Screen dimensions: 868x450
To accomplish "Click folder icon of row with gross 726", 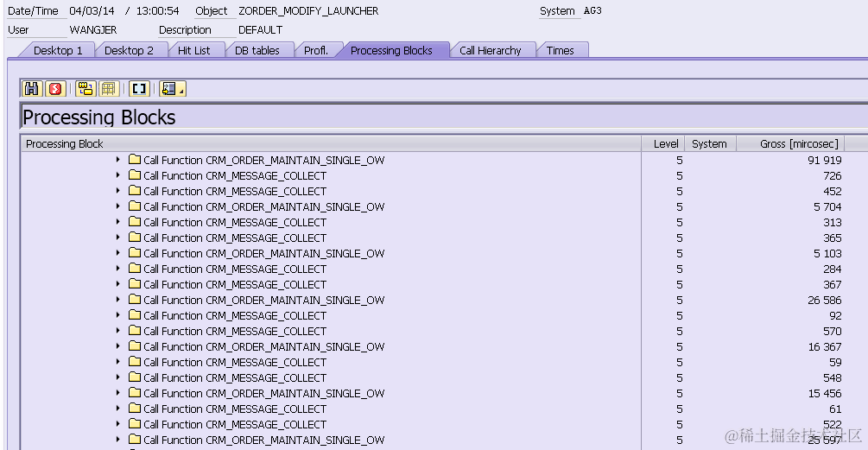I will pos(135,175).
